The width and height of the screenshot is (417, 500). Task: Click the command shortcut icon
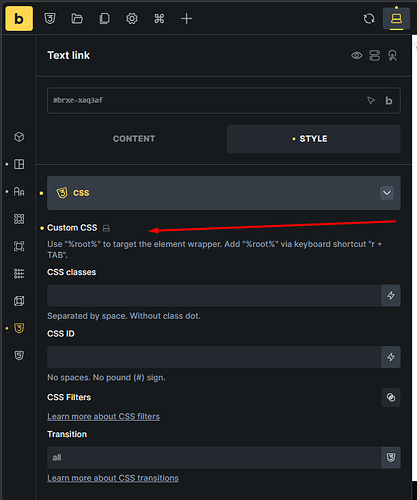(159, 19)
